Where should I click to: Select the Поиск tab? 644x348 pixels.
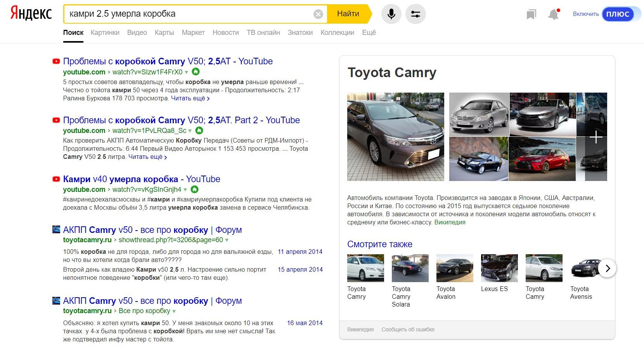click(73, 33)
